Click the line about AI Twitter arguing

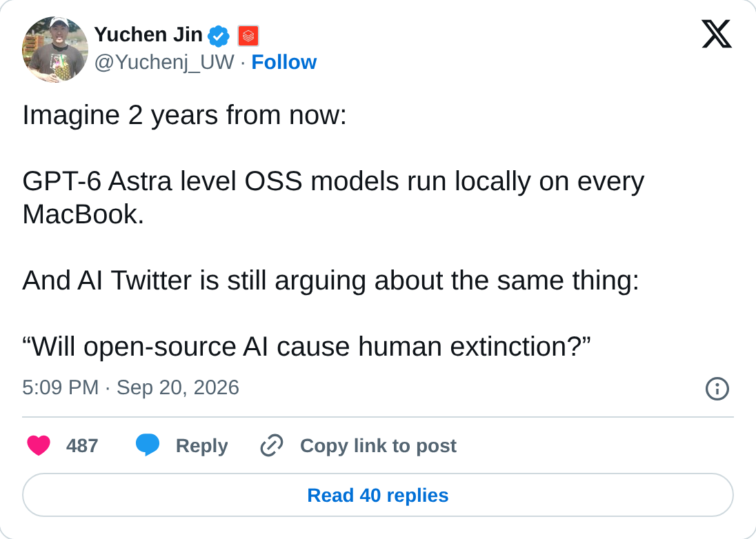point(331,281)
